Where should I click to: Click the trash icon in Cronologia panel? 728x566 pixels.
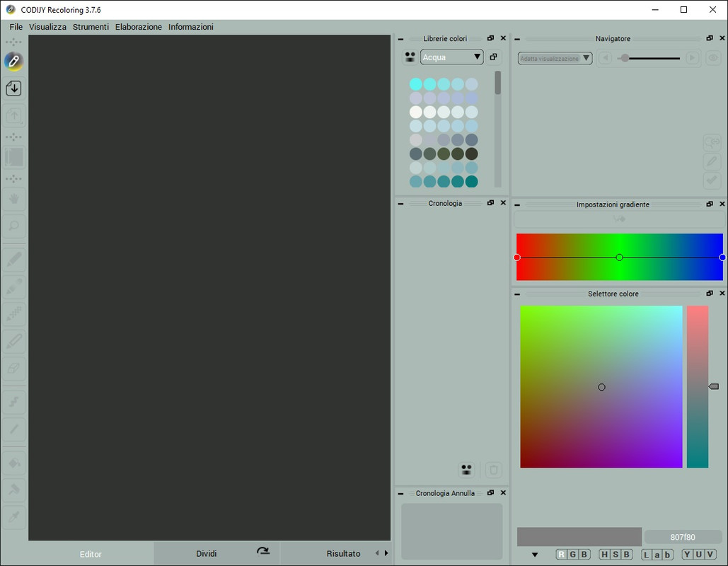(x=494, y=470)
